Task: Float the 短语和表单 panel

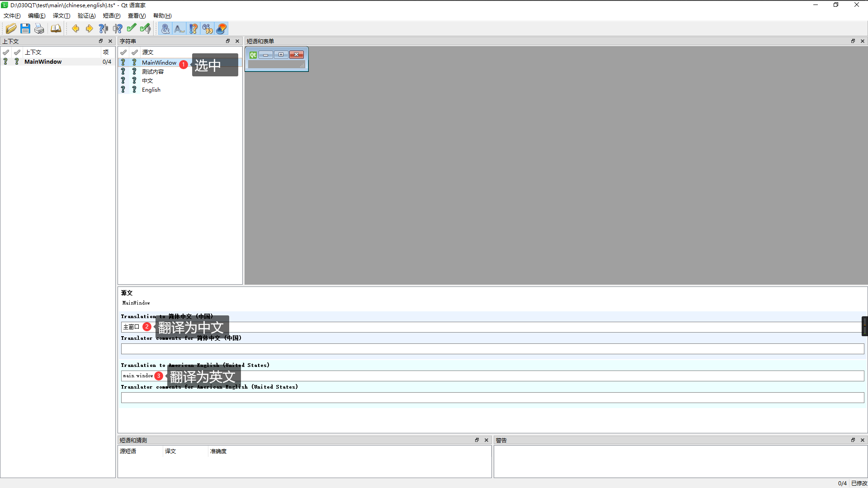Action: tap(853, 41)
